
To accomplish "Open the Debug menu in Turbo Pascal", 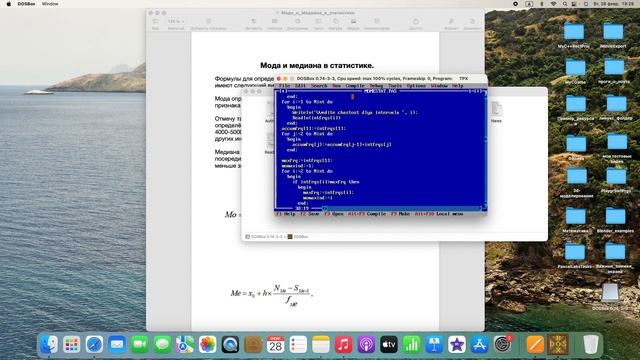I will (x=376, y=86).
